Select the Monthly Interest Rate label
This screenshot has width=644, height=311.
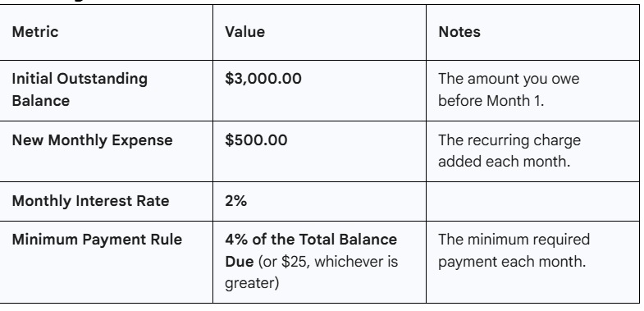(x=90, y=201)
